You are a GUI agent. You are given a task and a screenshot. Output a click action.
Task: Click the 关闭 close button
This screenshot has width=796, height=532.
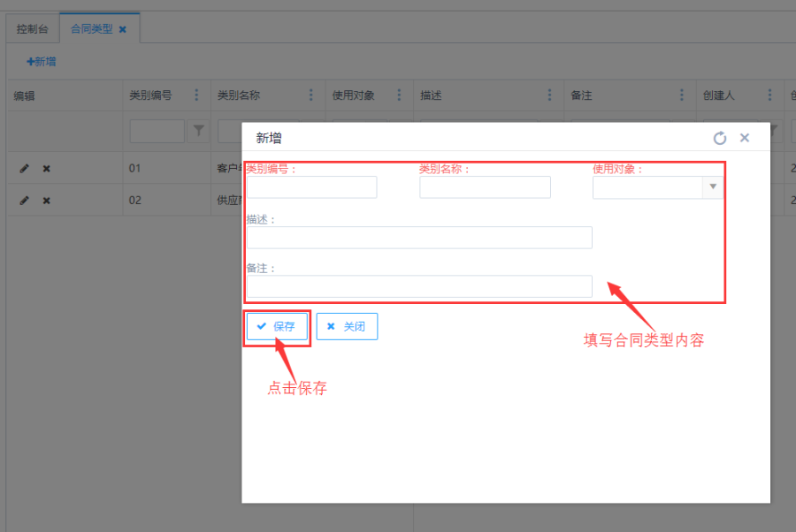[347, 326]
